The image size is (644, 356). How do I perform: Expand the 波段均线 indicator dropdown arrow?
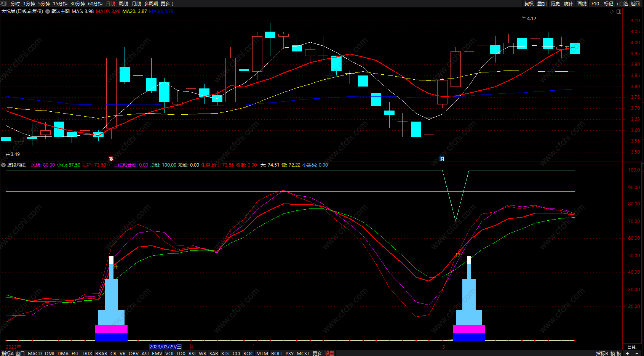coord(3,165)
